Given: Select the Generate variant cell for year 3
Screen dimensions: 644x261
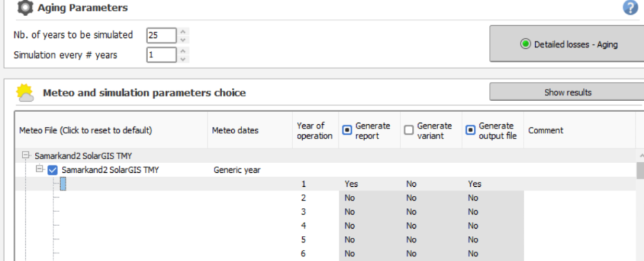Looking at the screenshot, I should [430, 212].
